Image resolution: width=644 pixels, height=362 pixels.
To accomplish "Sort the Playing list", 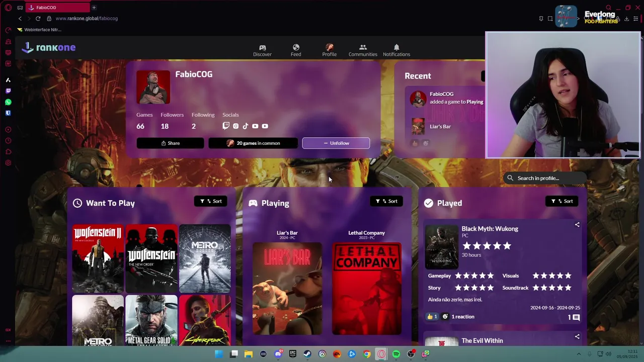I will click(x=386, y=201).
